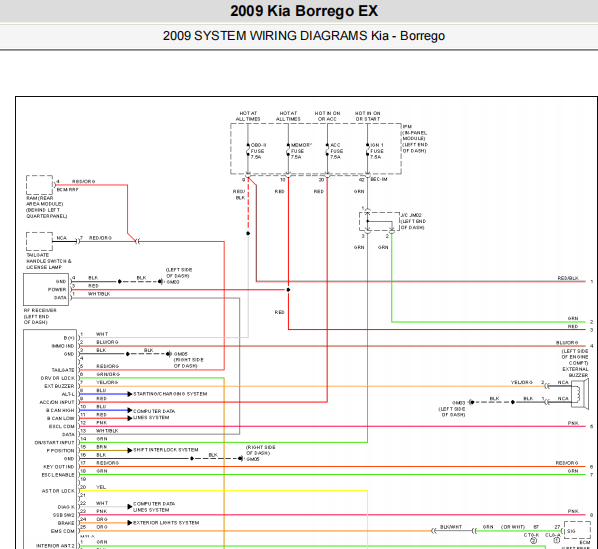
Task: Select the RAM (Rear Area Module) label
Action: 47,207
